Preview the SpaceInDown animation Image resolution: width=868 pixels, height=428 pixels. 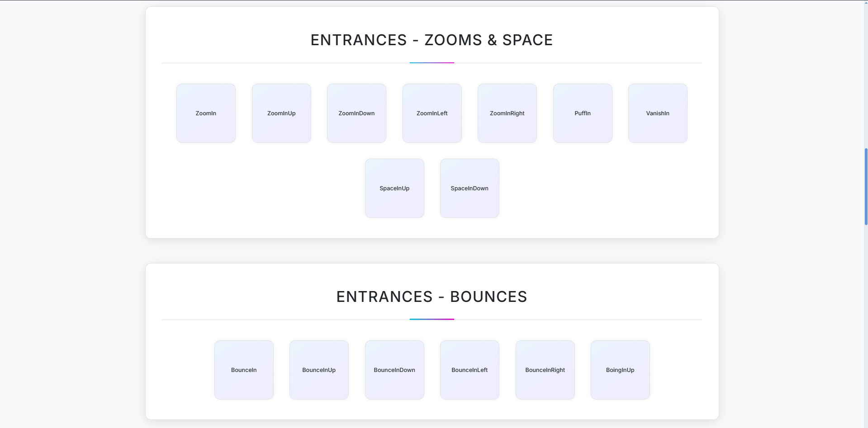coord(469,188)
